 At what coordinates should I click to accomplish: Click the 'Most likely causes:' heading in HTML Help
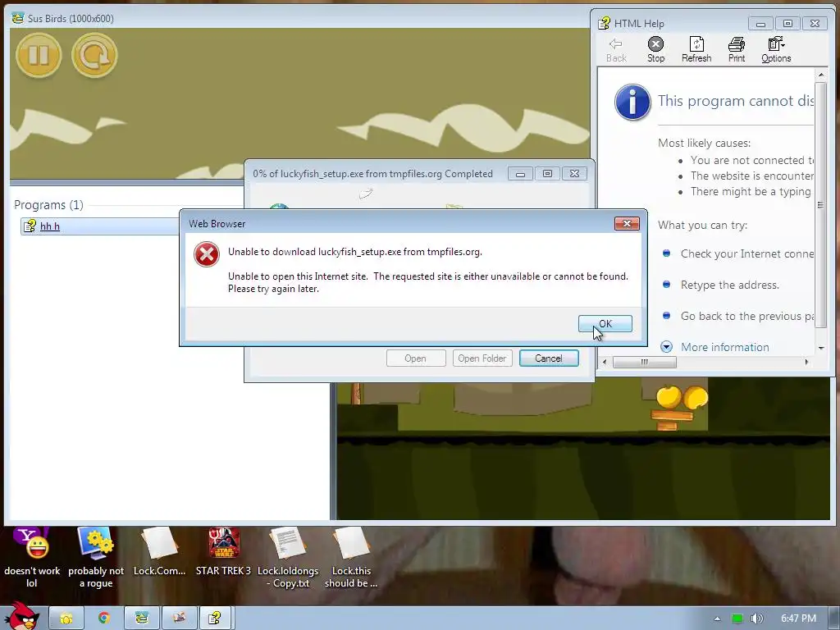[x=704, y=143]
